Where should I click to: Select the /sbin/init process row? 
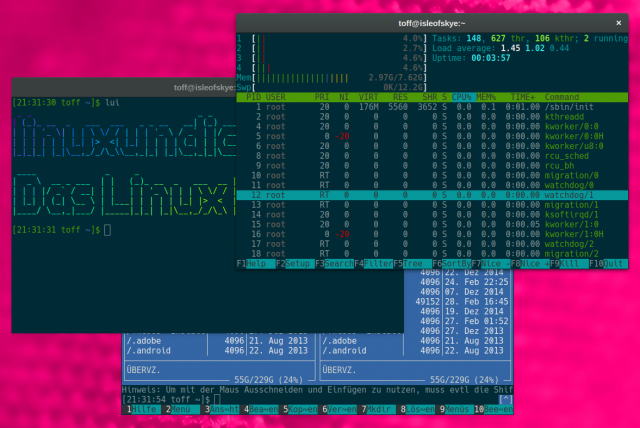[432, 107]
